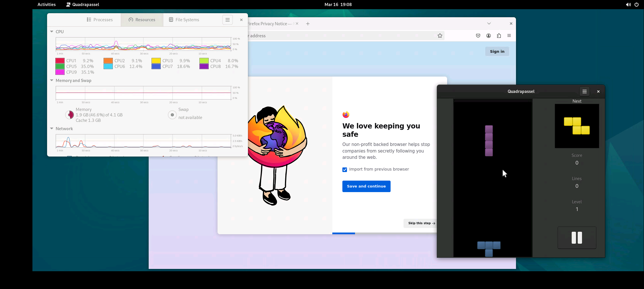The width and height of the screenshot is (644, 289).
Task: Open the Activities overview
Action: (x=46, y=5)
